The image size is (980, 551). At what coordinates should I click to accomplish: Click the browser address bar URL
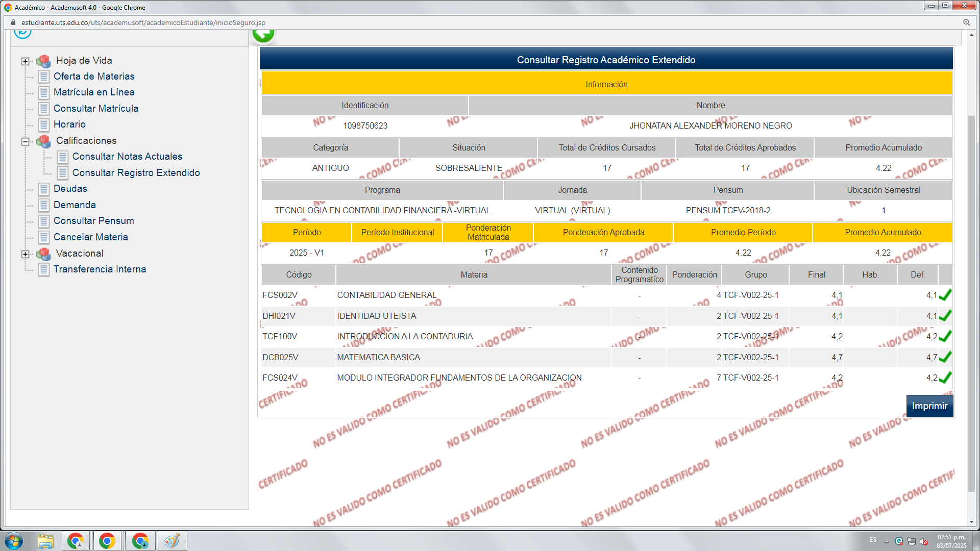(x=143, y=22)
